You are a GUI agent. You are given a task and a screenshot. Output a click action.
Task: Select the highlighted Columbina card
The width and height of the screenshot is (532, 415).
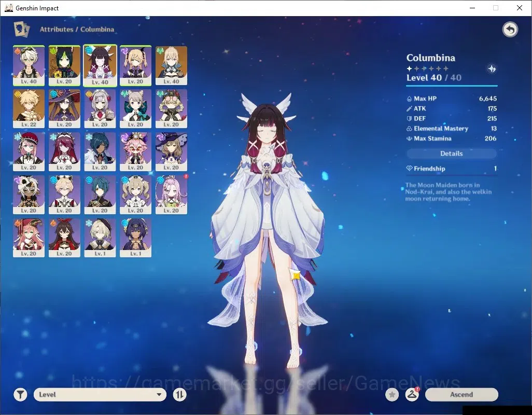point(100,65)
